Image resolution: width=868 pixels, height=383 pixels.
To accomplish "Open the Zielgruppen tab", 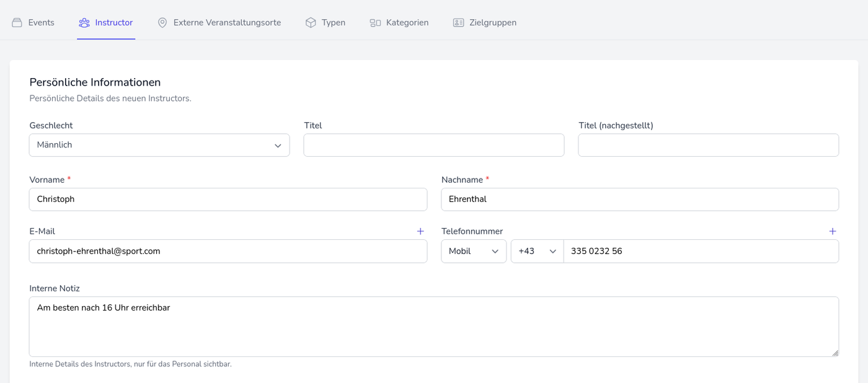I will pos(493,23).
